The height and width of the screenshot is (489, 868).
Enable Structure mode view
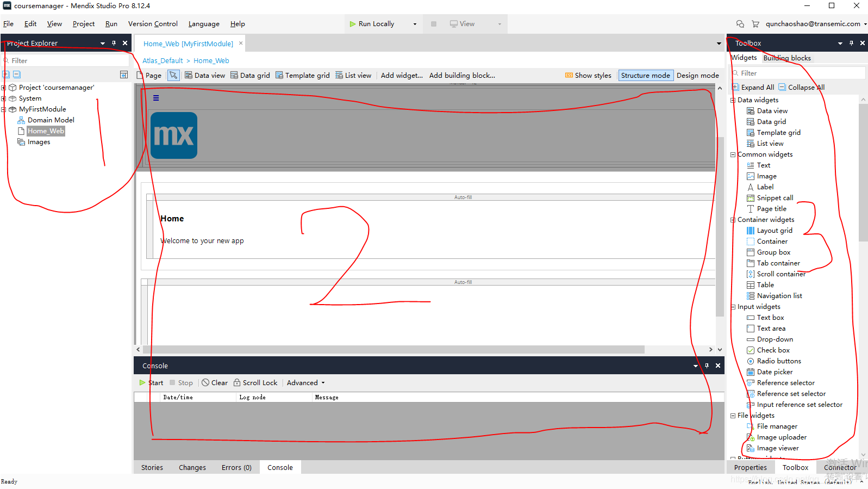click(x=645, y=76)
